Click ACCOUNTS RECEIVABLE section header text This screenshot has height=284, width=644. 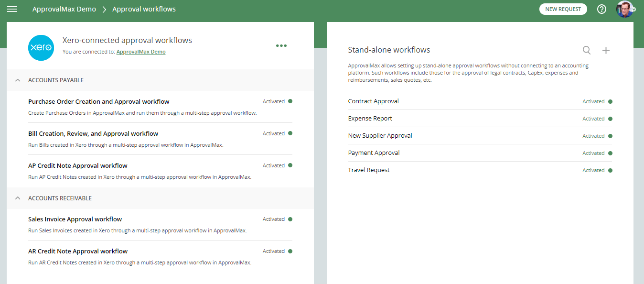tap(60, 198)
